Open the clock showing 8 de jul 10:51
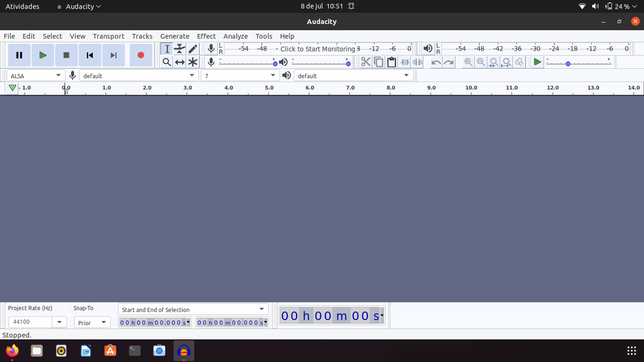 (x=322, y=7)
